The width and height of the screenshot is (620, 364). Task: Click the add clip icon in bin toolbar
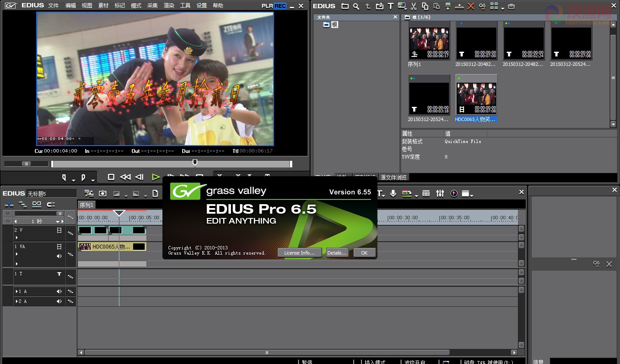[x=379, y=6]
